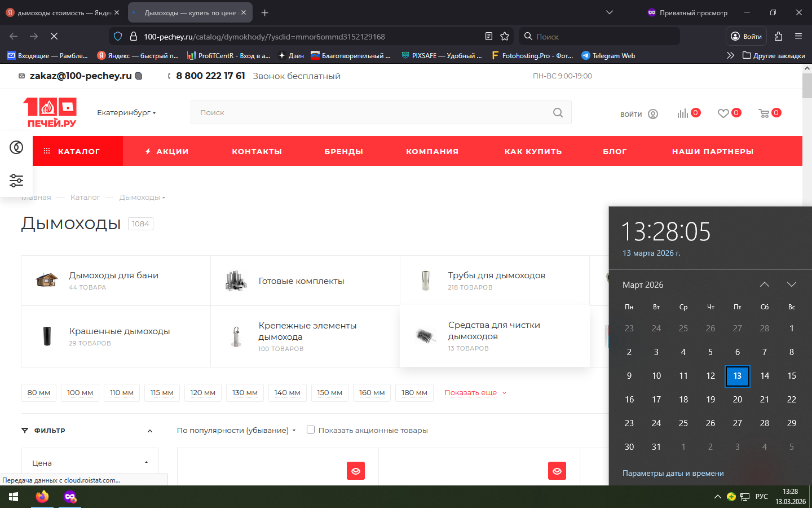Open the list all tabs dropdown
Screen dimensions: 812x508
tap(609, 12)
